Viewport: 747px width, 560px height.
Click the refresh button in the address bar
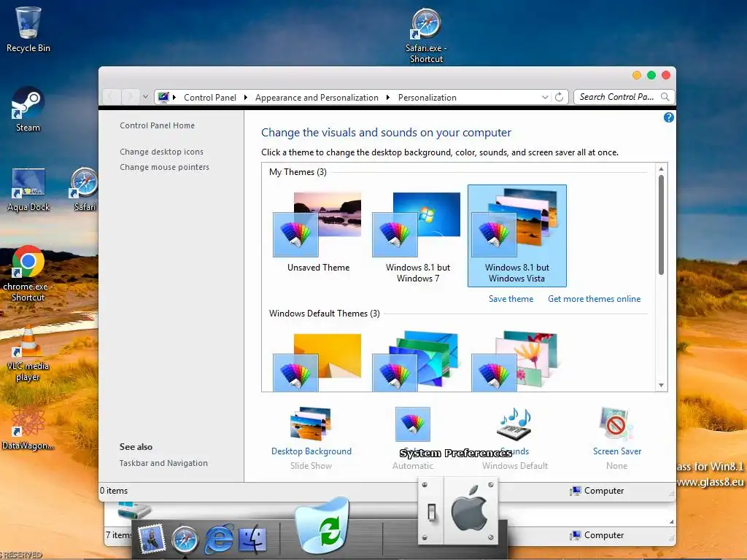point(560,97)
